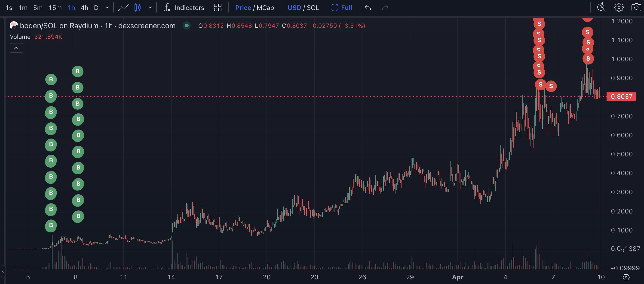Click bottom-right time axis settings icon
The width and height of the screenshot is (644, 284).
[626, 277]
